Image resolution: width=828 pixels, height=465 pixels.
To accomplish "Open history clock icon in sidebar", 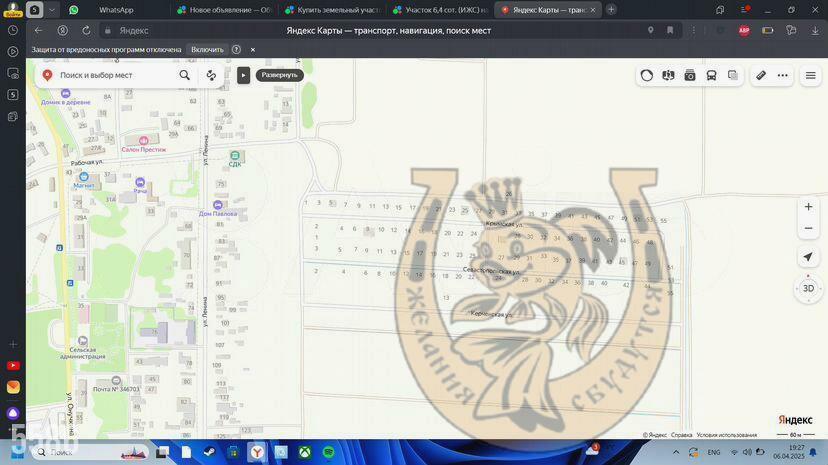I will pos(13,31).
